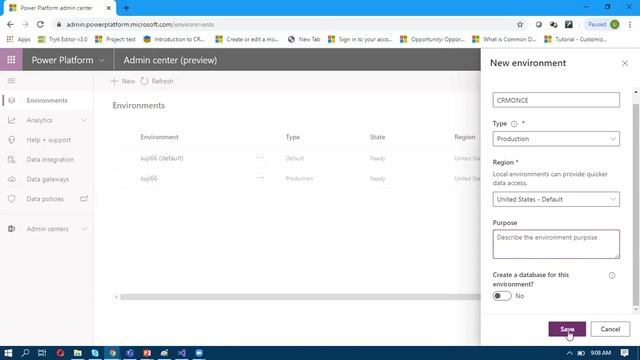
Task: Open the Apps bookmark
Action: click(19, 39)
